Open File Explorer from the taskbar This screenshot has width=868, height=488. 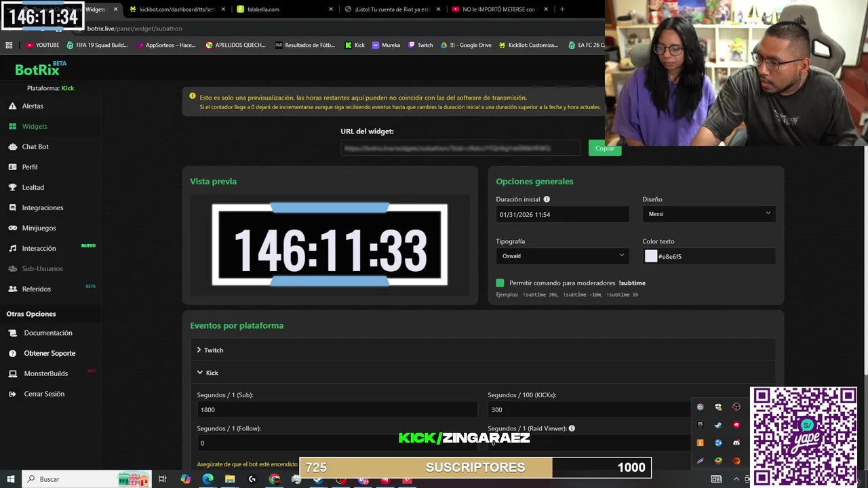[230, 479]
